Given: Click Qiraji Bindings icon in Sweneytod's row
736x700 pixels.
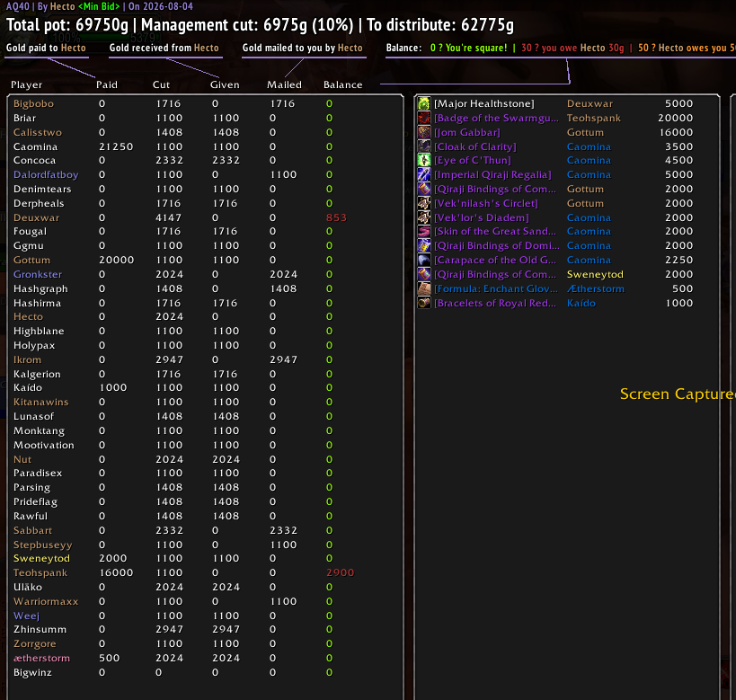Looking at the screenshot, I should pos(424,274).
